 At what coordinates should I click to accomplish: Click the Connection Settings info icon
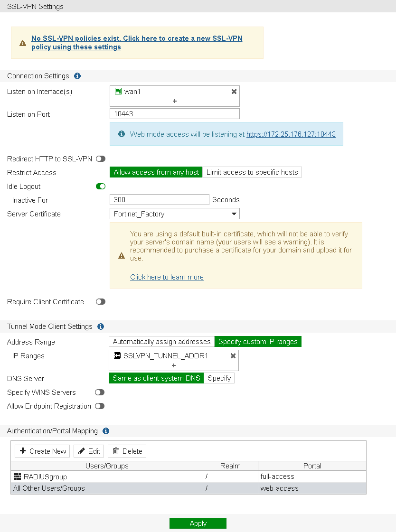click(77, 76)
